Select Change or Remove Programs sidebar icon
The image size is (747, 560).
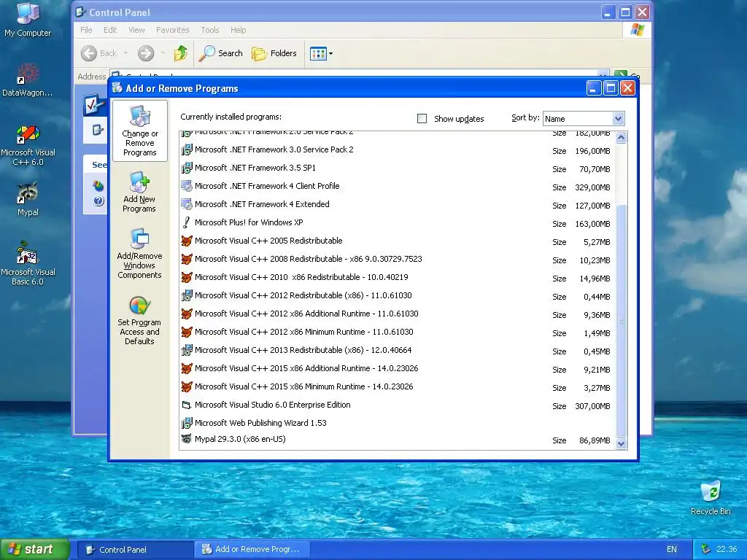tap(139, 131)
